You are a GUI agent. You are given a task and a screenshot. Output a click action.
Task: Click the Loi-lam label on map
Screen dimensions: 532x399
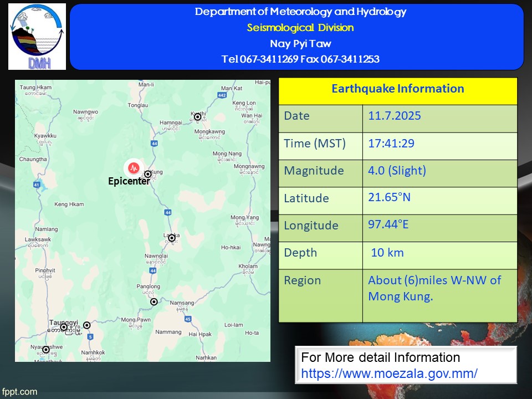click(x=233, y=325)
